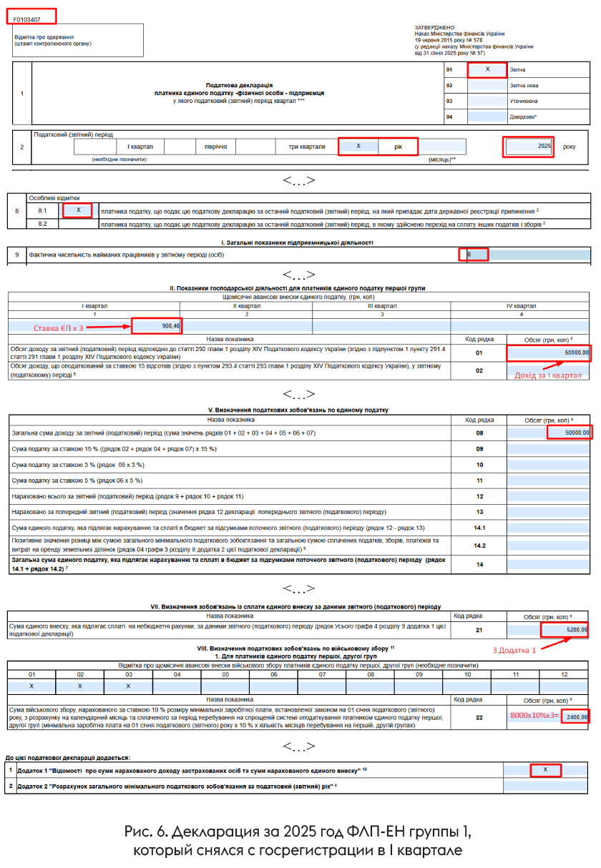This screenshot has width=601, height=868.
Task: Select the 'Довідково' box in row 04
Action: click(x=487, y=117)
